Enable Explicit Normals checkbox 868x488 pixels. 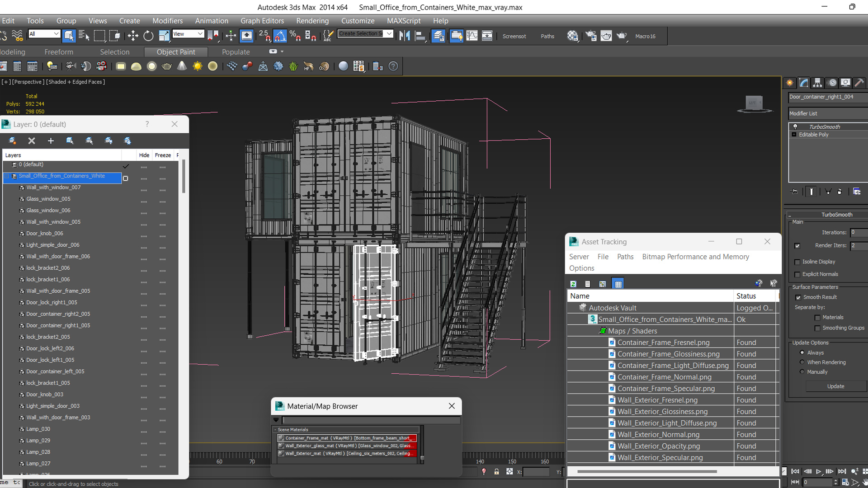pos(797,275)
